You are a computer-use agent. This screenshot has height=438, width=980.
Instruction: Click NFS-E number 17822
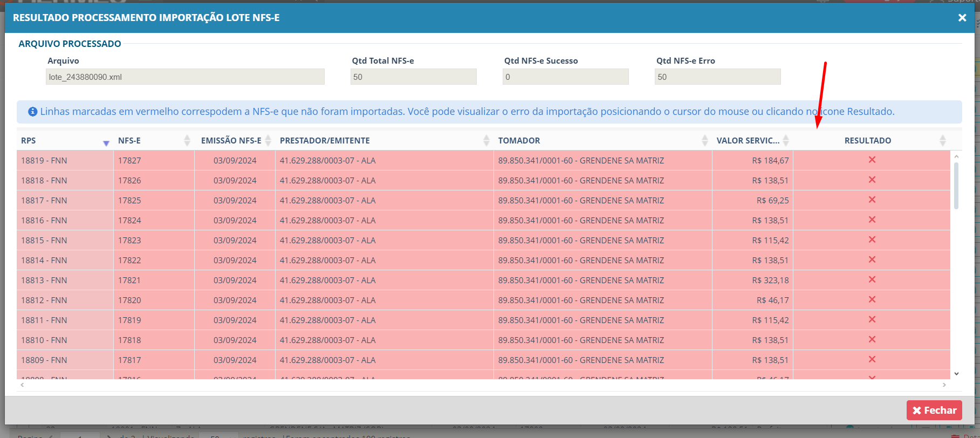coord(129,260)
